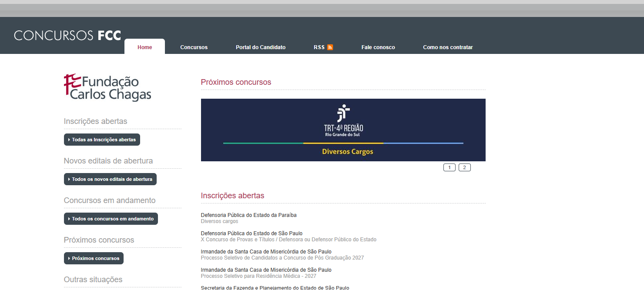Open Irmandade da Santa Casa above Pós Graduação 2027

266,252
